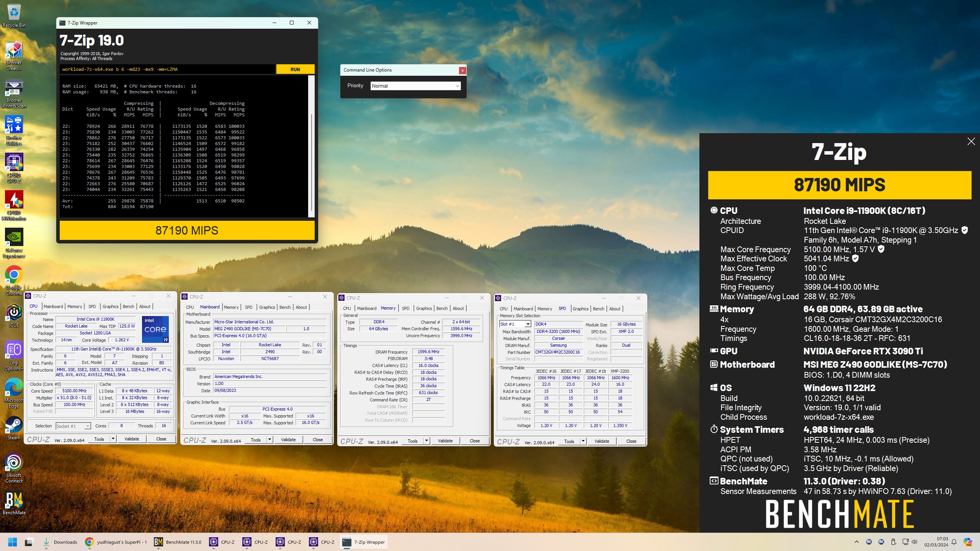
Task: Close the BenchMate result panel
Action: pos(971,142)
